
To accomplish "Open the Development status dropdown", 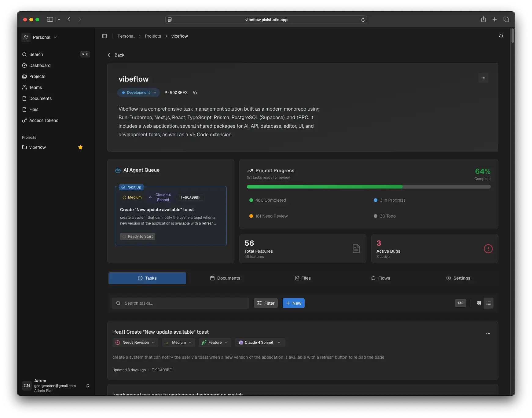I will point(139,93).
